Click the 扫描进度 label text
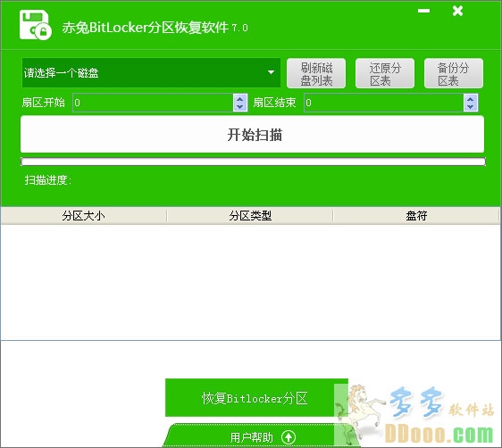 point(48,180)
